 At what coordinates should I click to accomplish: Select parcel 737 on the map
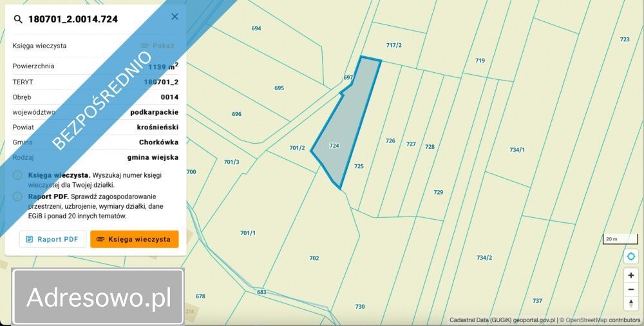537,301
